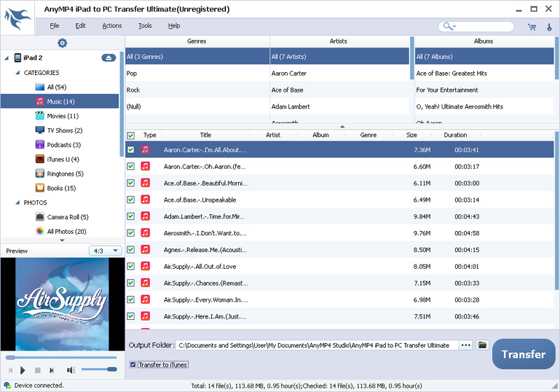
Task: Click the Podcasts icon
Action: click(x=40, y=145)
